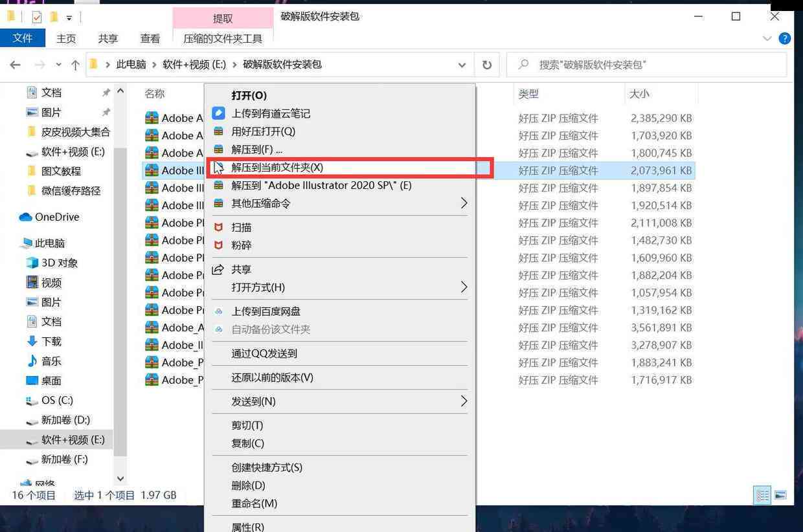The image size is (803, 532).
Task: Switch to the 查看 ribbon tab
Action: [x=150, y=38]
